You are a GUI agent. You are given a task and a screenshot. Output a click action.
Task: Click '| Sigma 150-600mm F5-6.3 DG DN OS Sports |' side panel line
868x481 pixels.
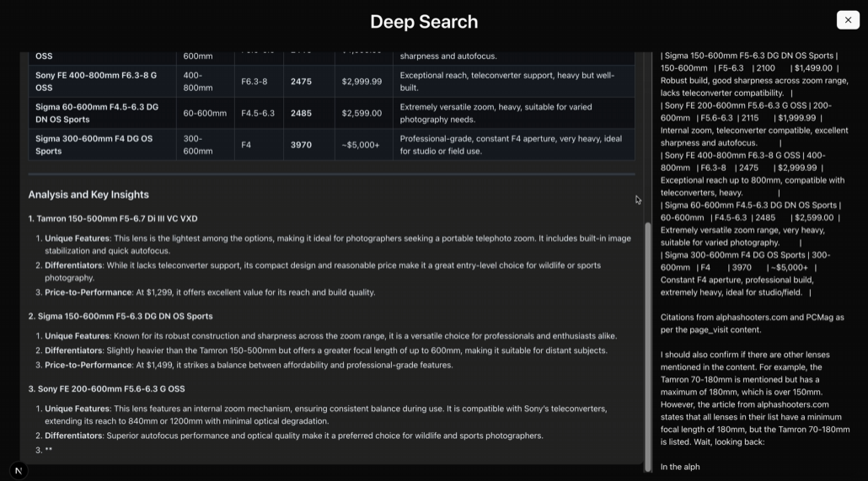coord(749,56)
